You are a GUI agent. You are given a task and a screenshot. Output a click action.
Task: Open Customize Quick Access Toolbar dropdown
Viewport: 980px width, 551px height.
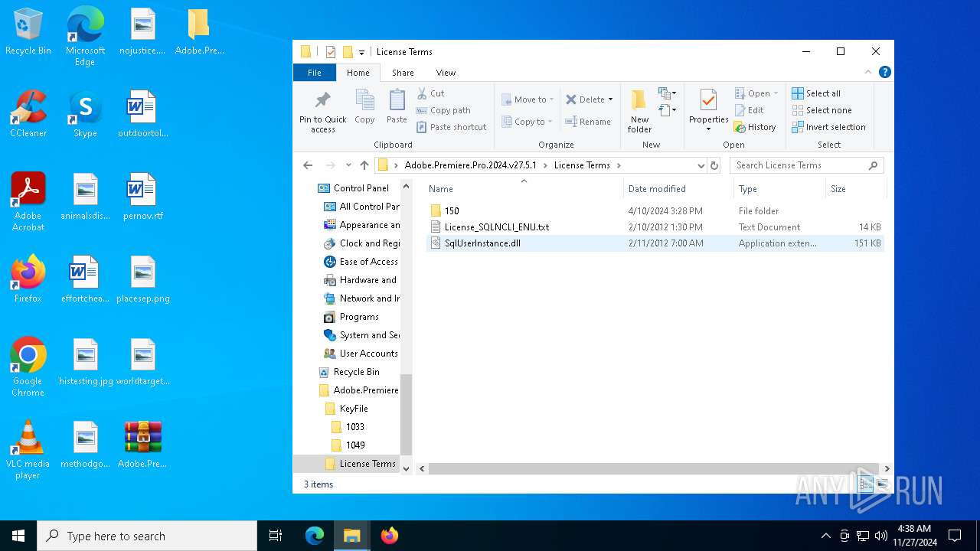[361, 52]
